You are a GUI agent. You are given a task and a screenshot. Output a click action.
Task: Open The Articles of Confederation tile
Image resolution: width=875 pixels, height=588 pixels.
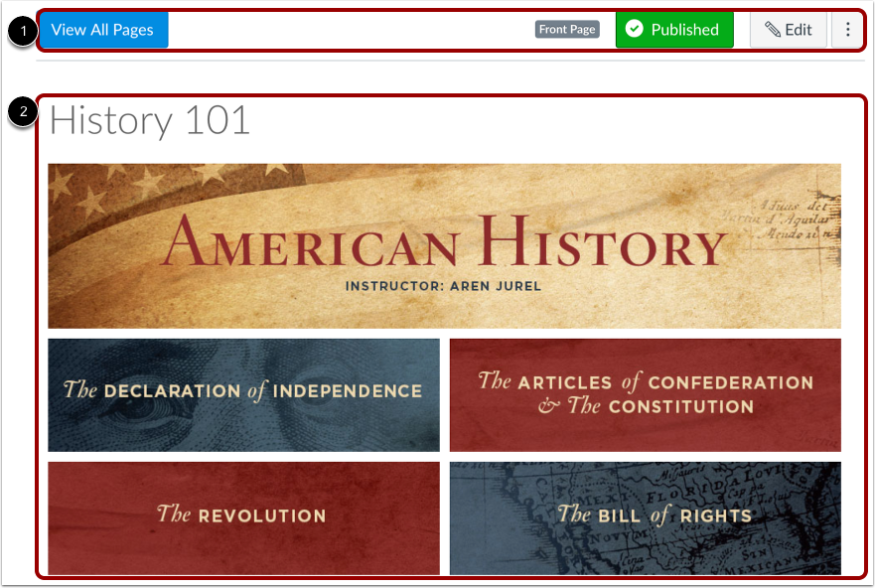[x=646, y=395]
